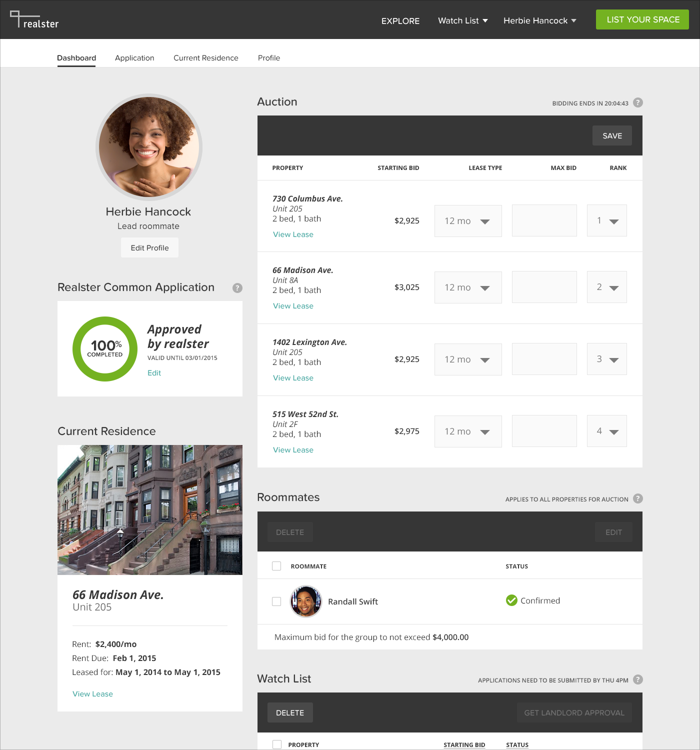Click the Watch List deadline help icon

click(637, 680)
